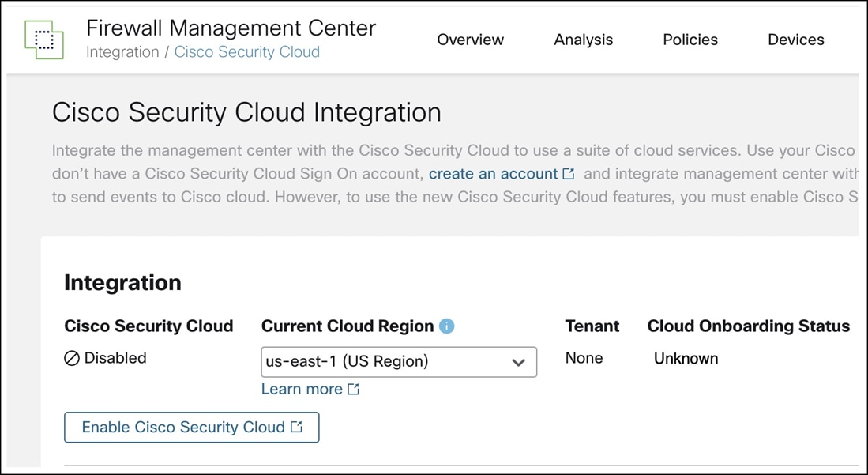Image resolution: width=868 pixels, height=475 pixels.
Task: Open the Overview menu
Action: (470, 40)
